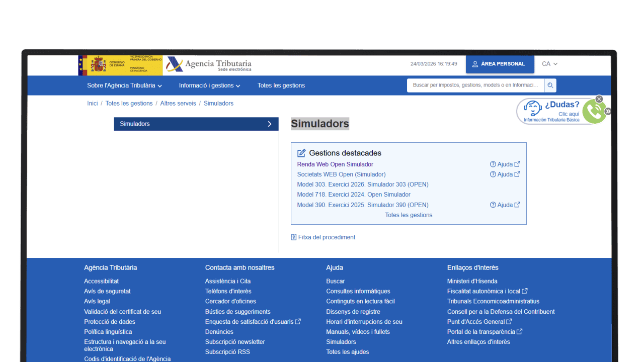The height and width of the screenshot is (362, 644).
Task: Open Model 303 Exercici 2026 simulator link
Action: [362, 185]
